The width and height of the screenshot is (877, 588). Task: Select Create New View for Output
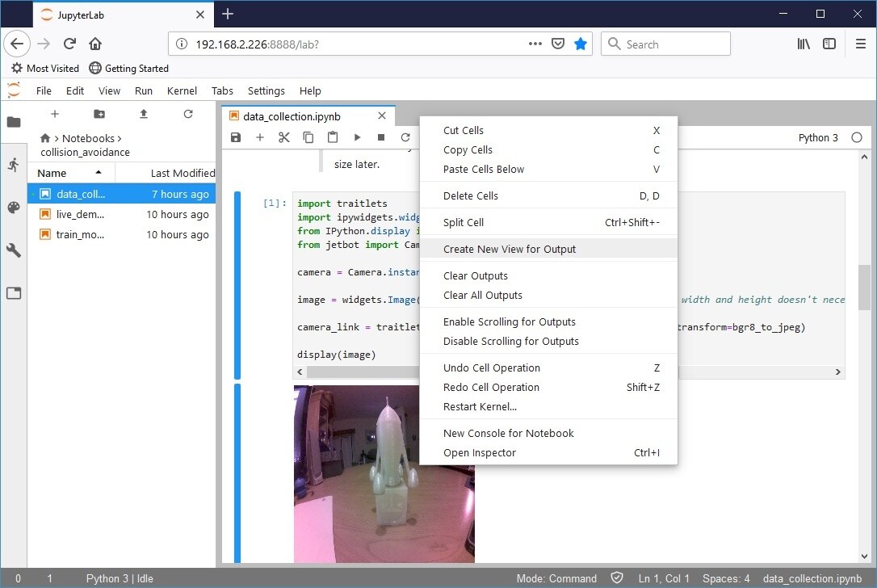[510, 249]
